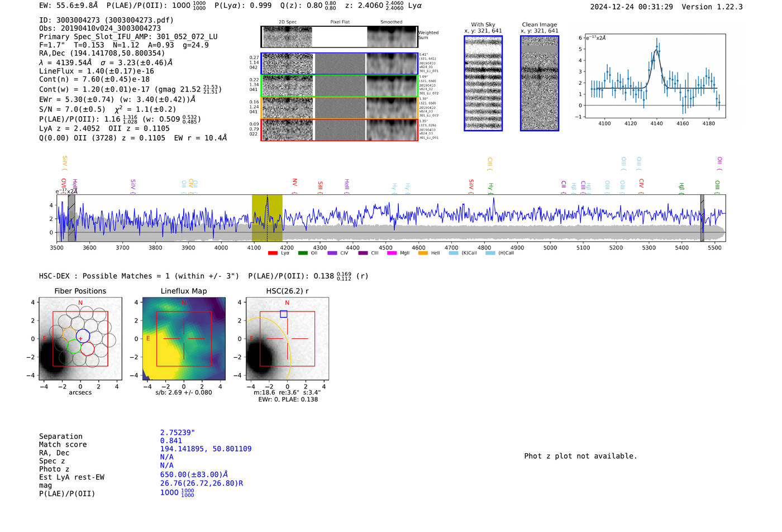Click the green fiber circle in Fiber Positions
The image size is (782, 532).
74,346
